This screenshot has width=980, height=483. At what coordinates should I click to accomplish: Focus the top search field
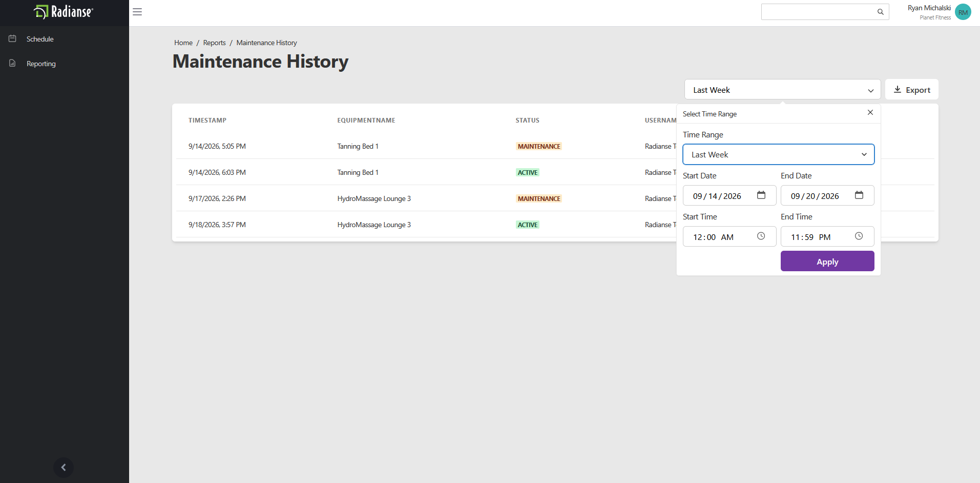coord(825,12)
